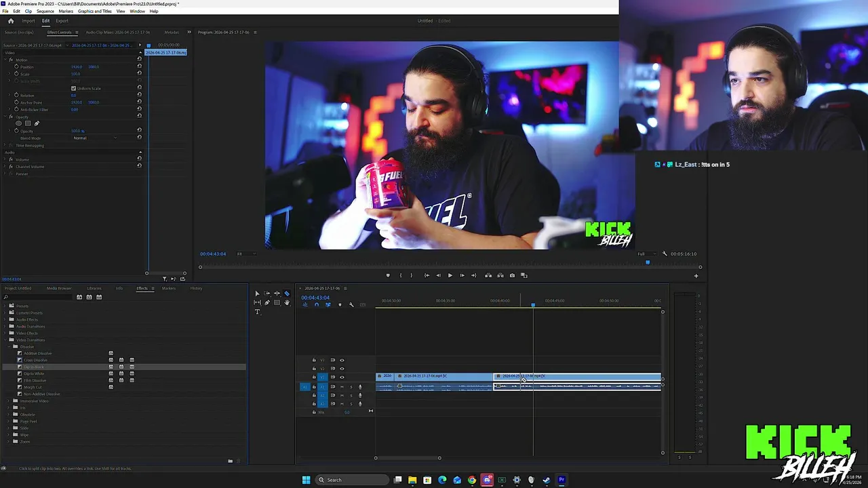The width and height of the screenshot is (868, 488).
Task: Toggle Linked Selection in timeline header
Action: tap(328, 305)
